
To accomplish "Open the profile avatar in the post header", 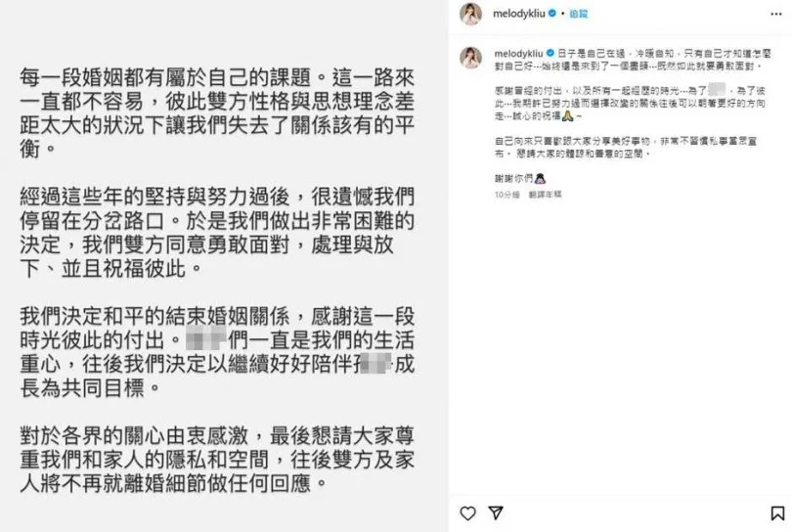I will coord(470,14).
